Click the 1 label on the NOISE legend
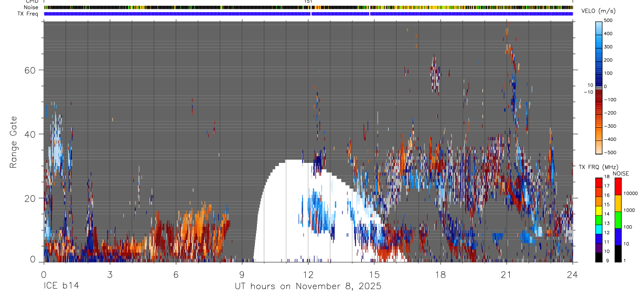The width and height of the screenshot is (644, 297). [x=625, y=260]
